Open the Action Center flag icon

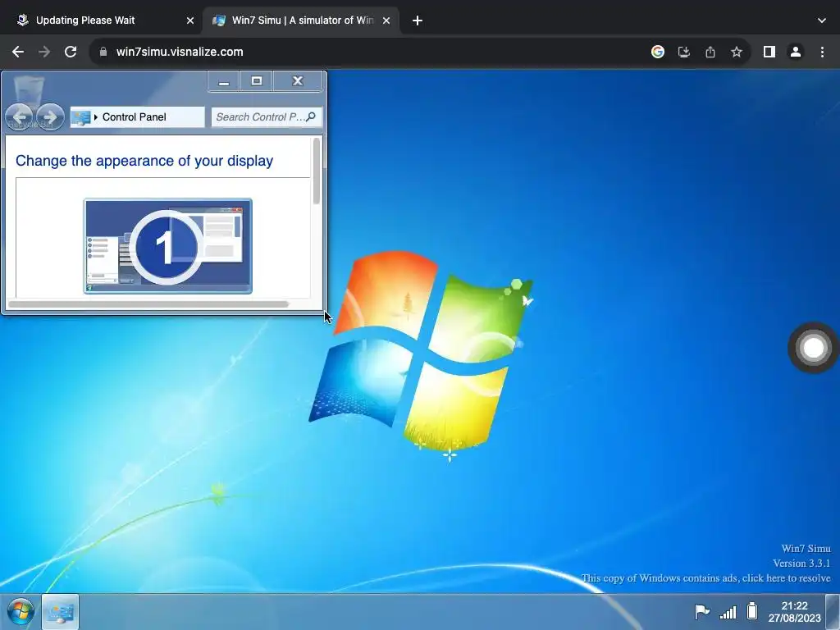[x=702, y=611]
